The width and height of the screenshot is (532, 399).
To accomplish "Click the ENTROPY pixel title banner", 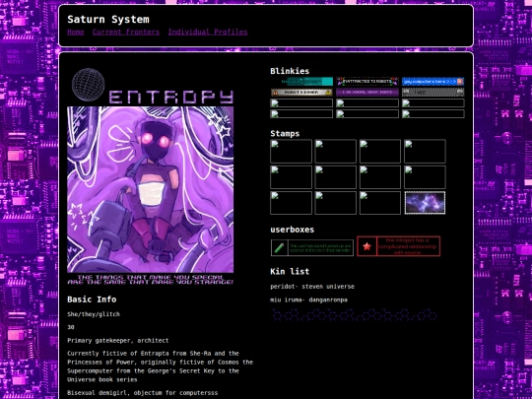I will tap(171, 97).
